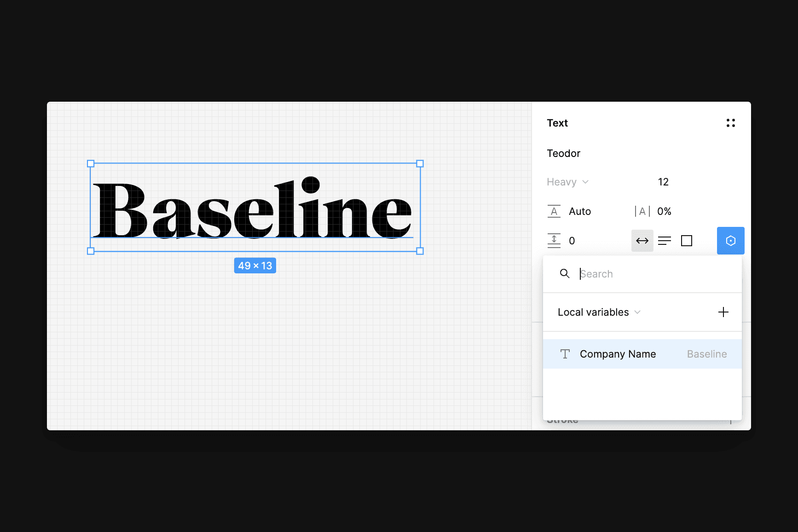Select the auto width resize icon
This screenshot has width=798, height=532.
tap(642, 241)
